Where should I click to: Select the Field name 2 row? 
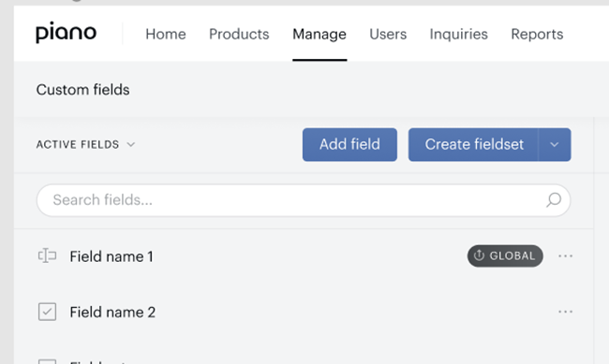coord(304,312)
